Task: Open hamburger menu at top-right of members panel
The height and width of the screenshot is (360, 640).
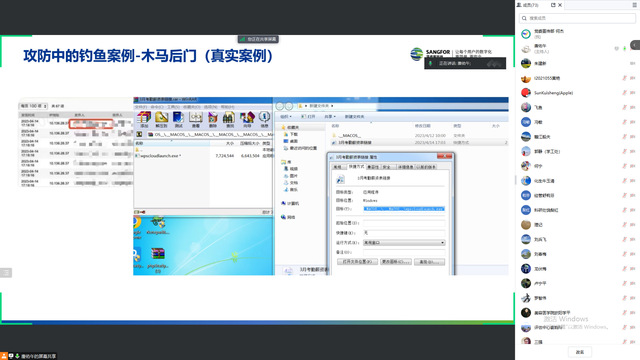Action: tap(634, 5)
